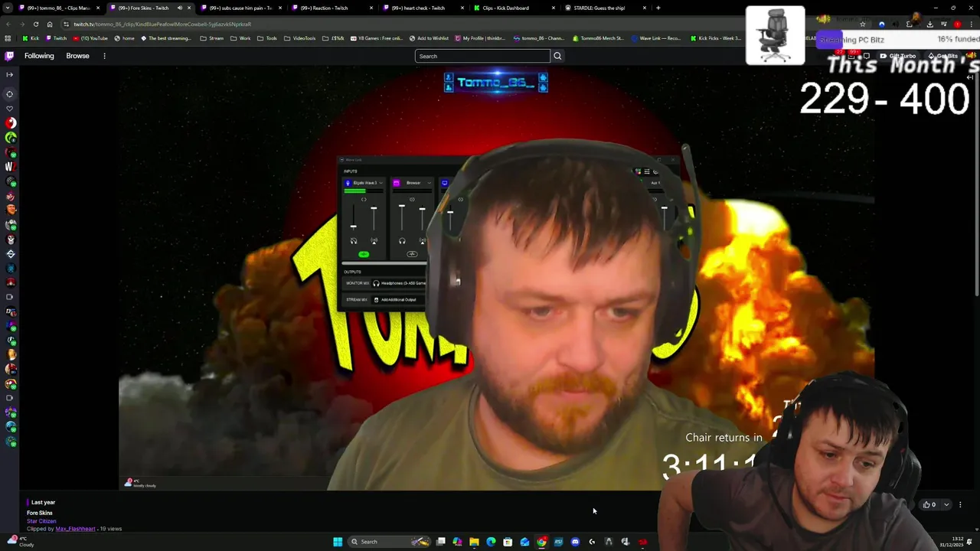The width and height of the screenshot is (980, 551).
Task: Expand the Stream bookmarks folder
Action: (x=211, y=38)
